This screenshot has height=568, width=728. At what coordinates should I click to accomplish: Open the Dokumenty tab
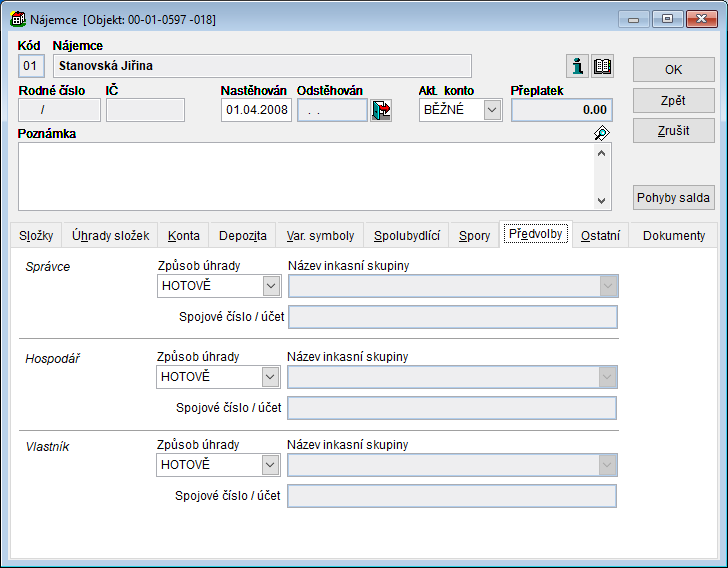(673, 236)
